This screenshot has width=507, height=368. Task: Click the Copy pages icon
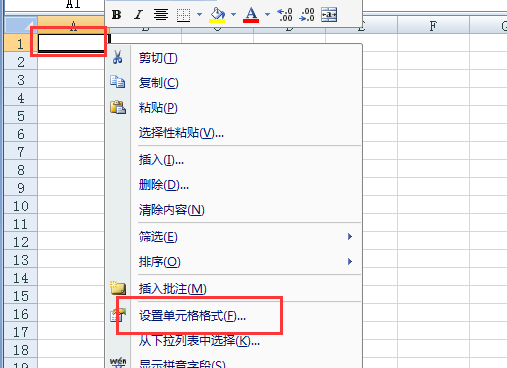coord(118,82)
